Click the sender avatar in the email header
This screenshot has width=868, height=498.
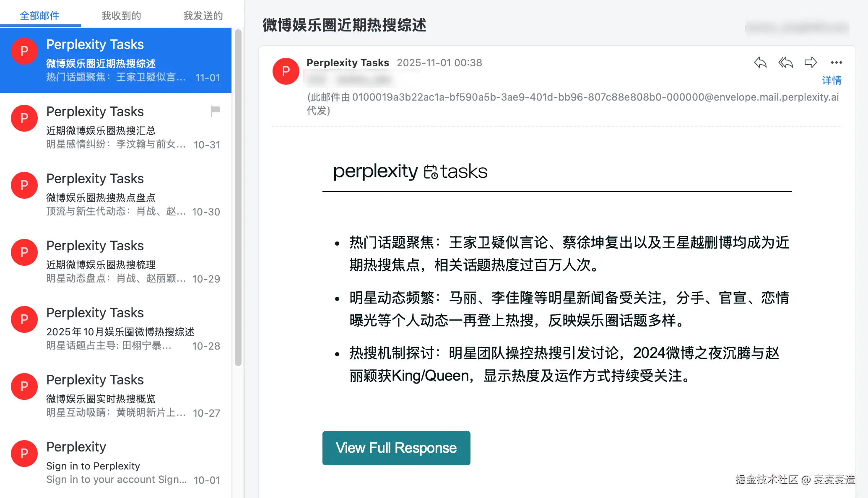286,71
